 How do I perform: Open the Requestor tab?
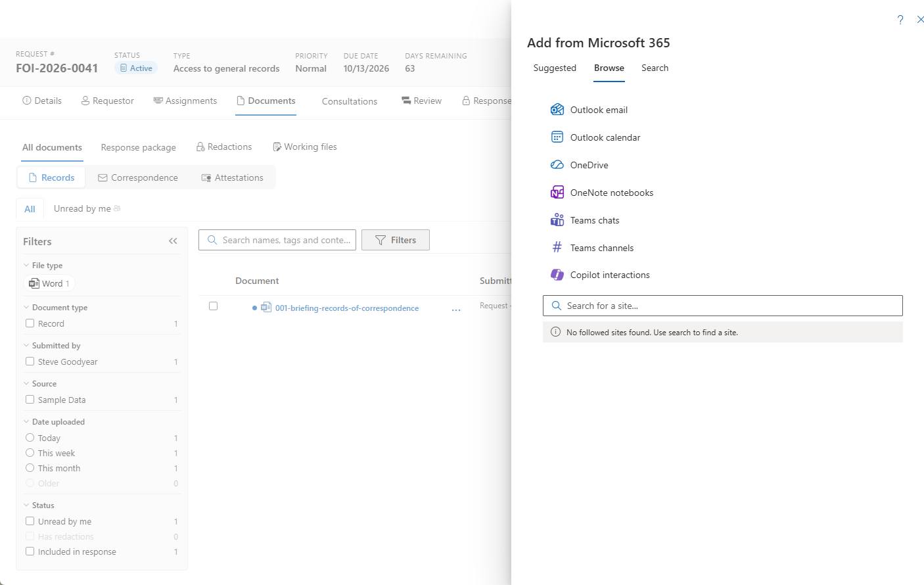(107, 101)
